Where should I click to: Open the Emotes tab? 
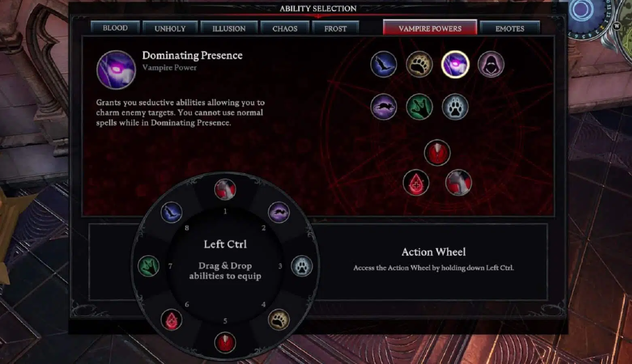pos(510,28)
